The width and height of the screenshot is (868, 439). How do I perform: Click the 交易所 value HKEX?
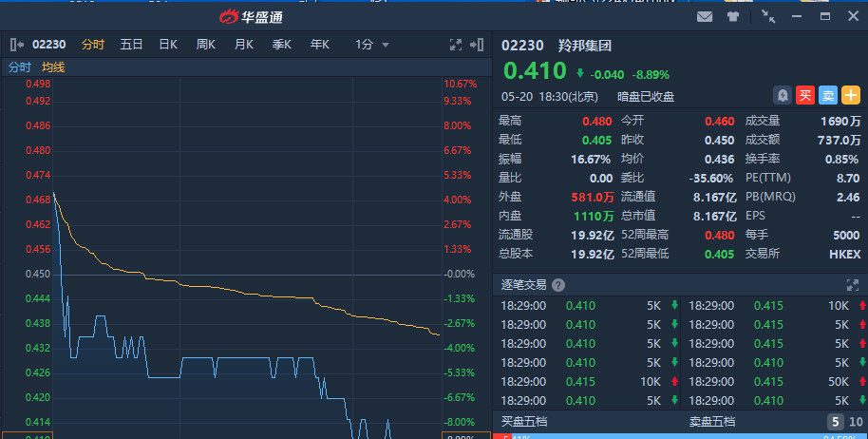coord(845,254)
